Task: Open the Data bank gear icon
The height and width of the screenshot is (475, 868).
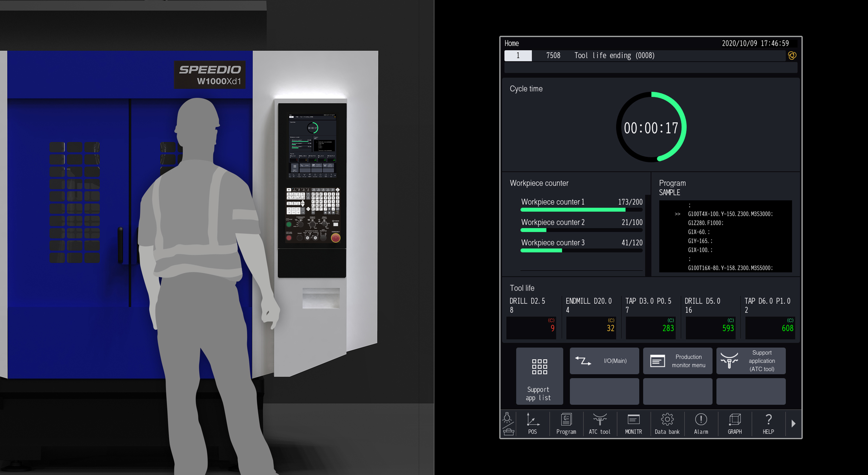Action: 667,423
